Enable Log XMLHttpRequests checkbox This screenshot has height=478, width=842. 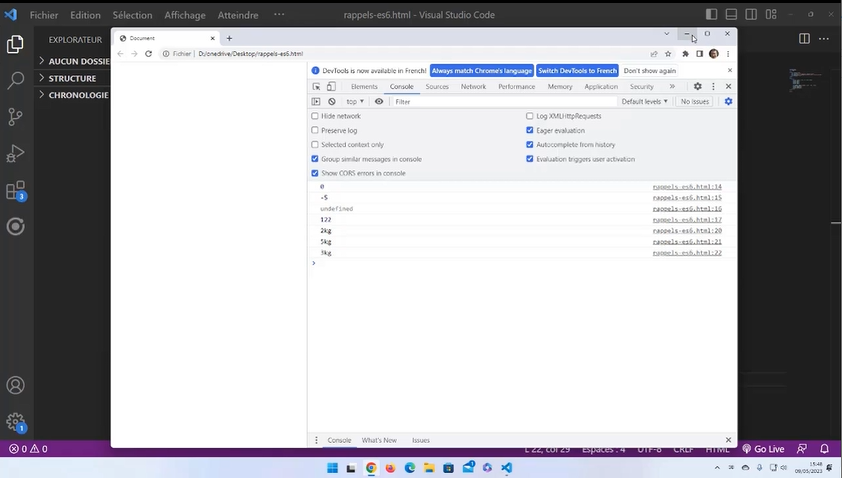coord(529,116)
